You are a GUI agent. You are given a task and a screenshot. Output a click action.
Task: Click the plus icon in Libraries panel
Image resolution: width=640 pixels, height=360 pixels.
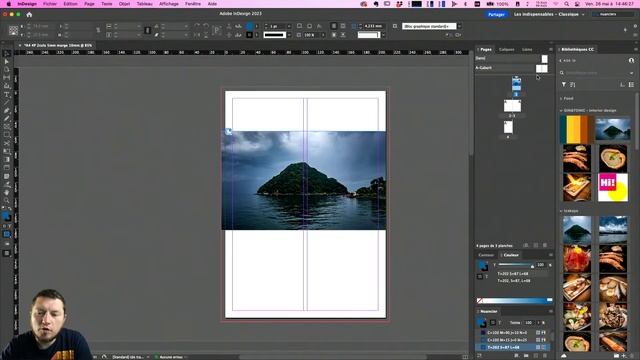pyautogui.click(x=624, y=356)
